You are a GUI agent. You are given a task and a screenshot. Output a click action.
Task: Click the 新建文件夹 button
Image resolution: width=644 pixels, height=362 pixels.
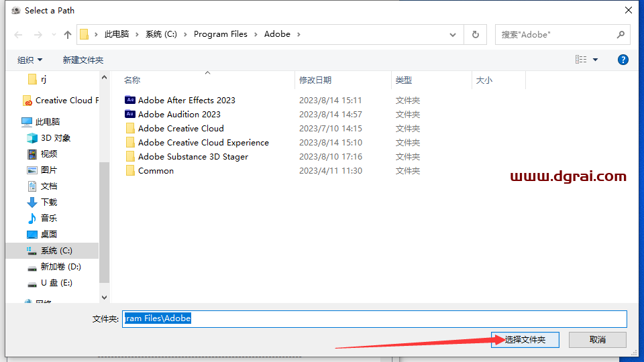(83, 60)
